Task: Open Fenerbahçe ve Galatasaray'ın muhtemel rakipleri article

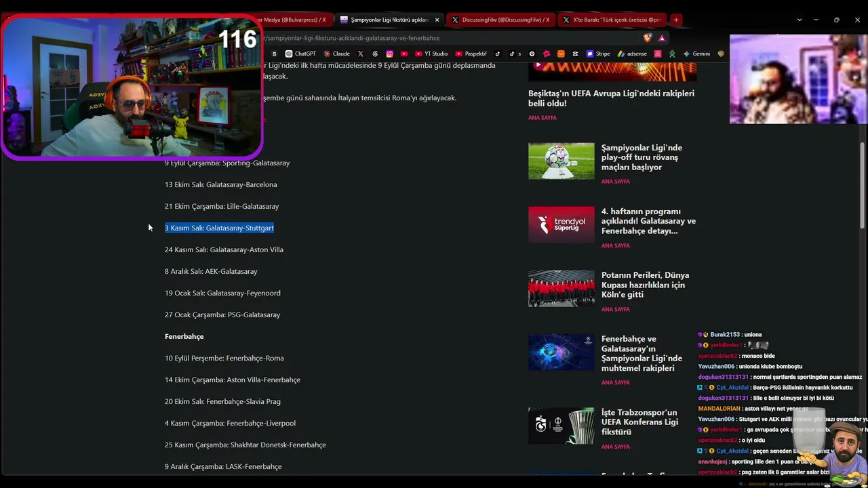Action: 642,353
